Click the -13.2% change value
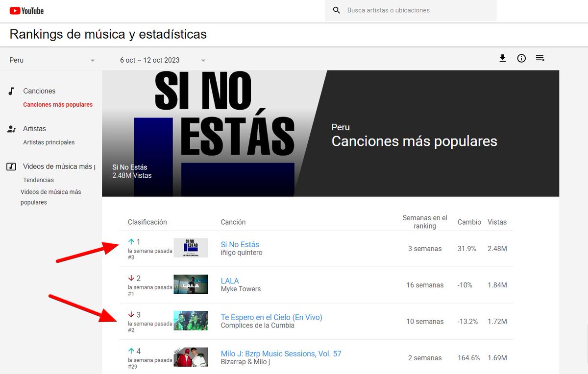This screenshot has width=588, height=374. (x=467, y=322)
